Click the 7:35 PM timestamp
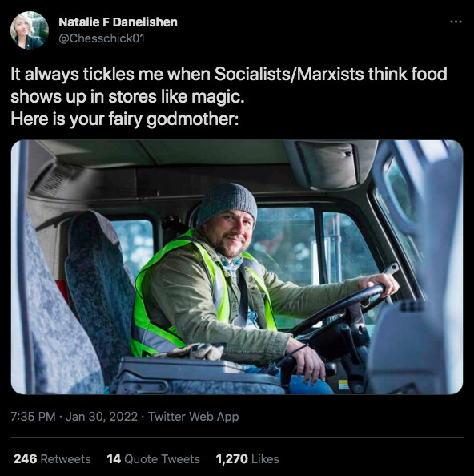The width and height of the screenshot is (474, 476). (x=33, y=417)
